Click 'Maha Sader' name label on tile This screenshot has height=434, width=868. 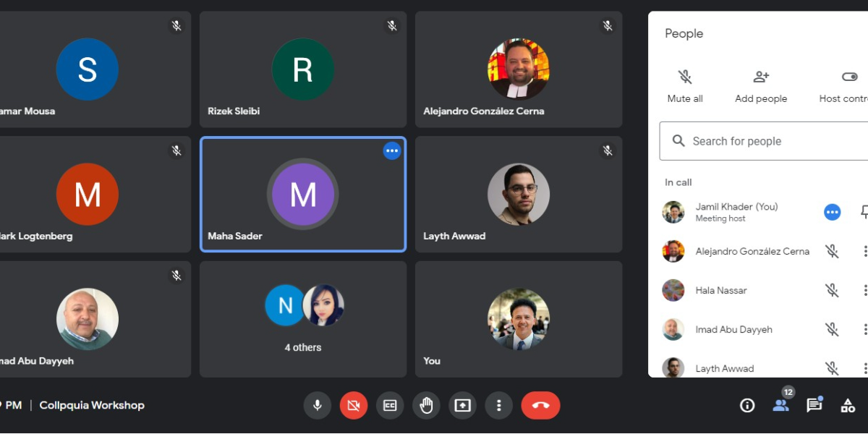tap(235, 236)
